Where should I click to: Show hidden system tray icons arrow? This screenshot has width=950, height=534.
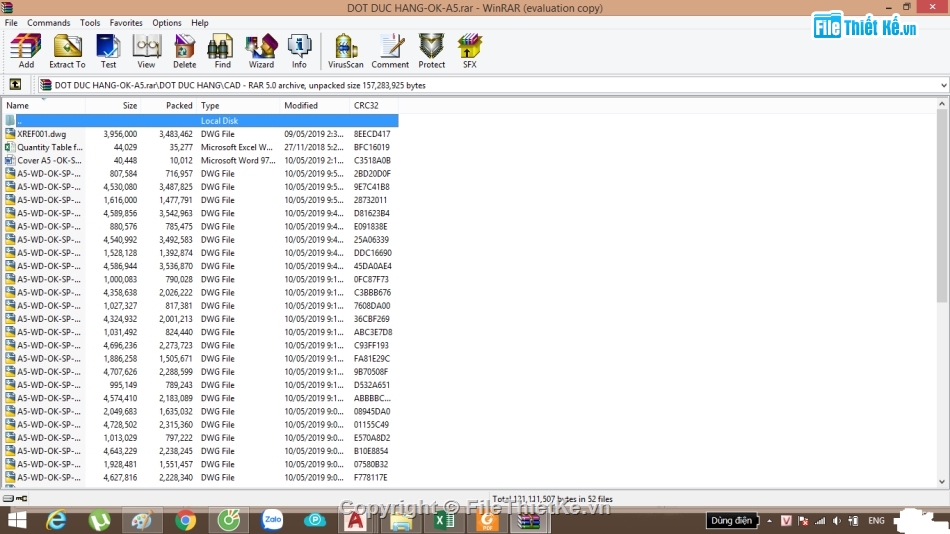click(769, 521)
